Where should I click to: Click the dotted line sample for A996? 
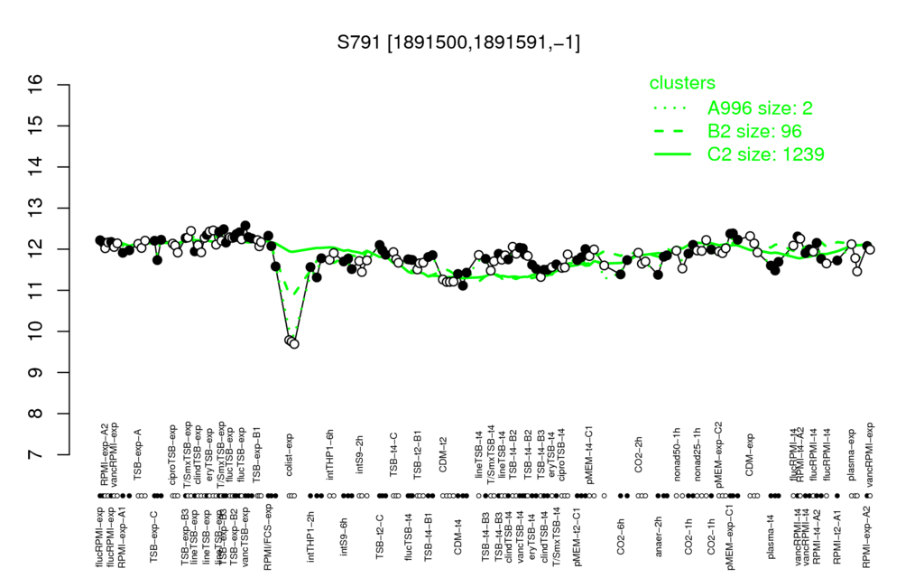click(672, 108)
